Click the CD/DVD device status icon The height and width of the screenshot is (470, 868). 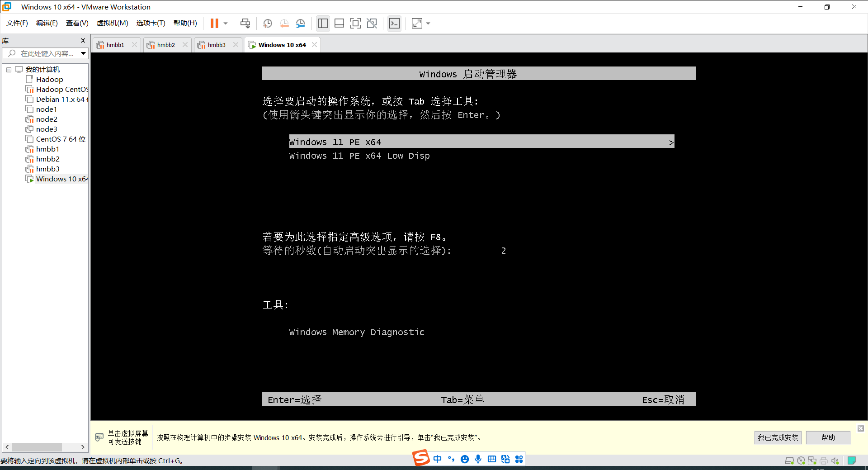(801, 461)
